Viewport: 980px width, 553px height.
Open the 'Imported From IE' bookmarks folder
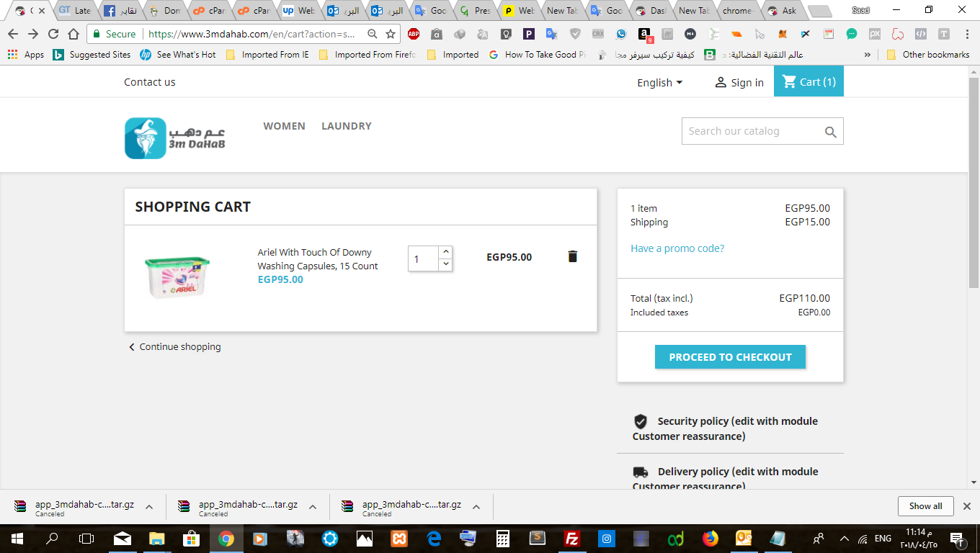(267, 55)
